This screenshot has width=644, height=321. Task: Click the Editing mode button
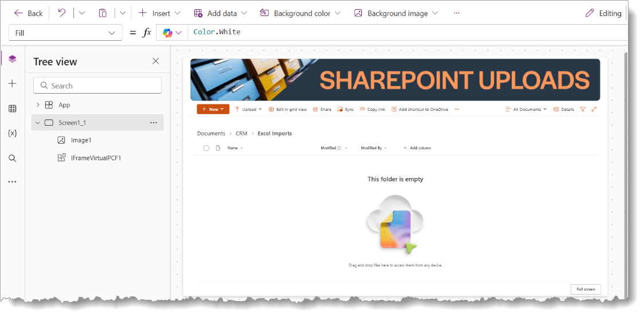[603, 13]
